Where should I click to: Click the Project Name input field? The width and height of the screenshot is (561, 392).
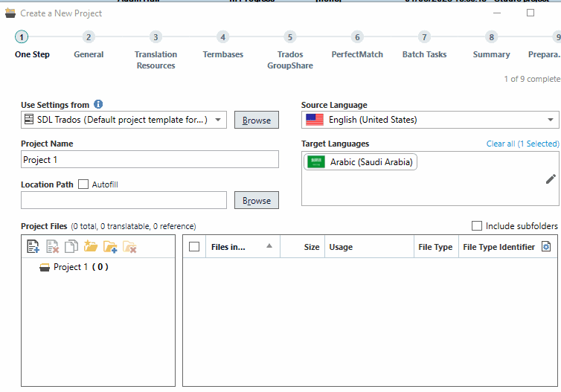150,159
